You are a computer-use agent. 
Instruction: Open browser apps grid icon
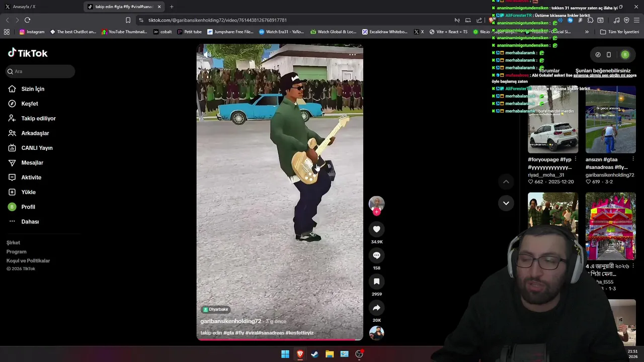tap(7, 32)
